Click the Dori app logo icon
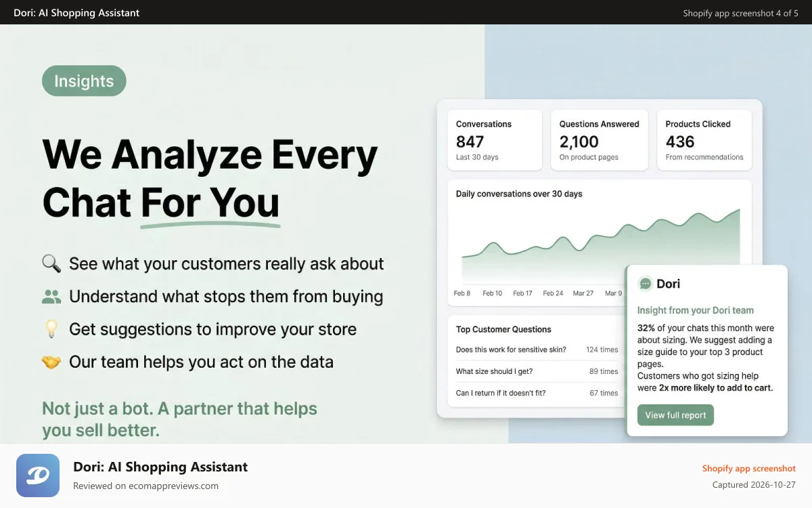Image resolution: width=812 pixels, height=508 pixels. pyautogui.click(x=38, y=475)
